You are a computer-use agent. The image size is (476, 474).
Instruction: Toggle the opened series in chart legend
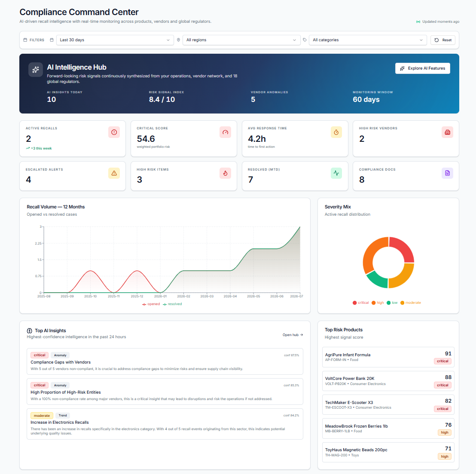point(151,304)
